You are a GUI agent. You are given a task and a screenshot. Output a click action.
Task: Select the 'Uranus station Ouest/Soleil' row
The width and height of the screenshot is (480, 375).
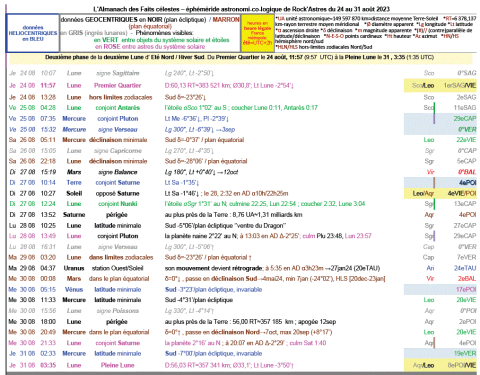point(243,268)
